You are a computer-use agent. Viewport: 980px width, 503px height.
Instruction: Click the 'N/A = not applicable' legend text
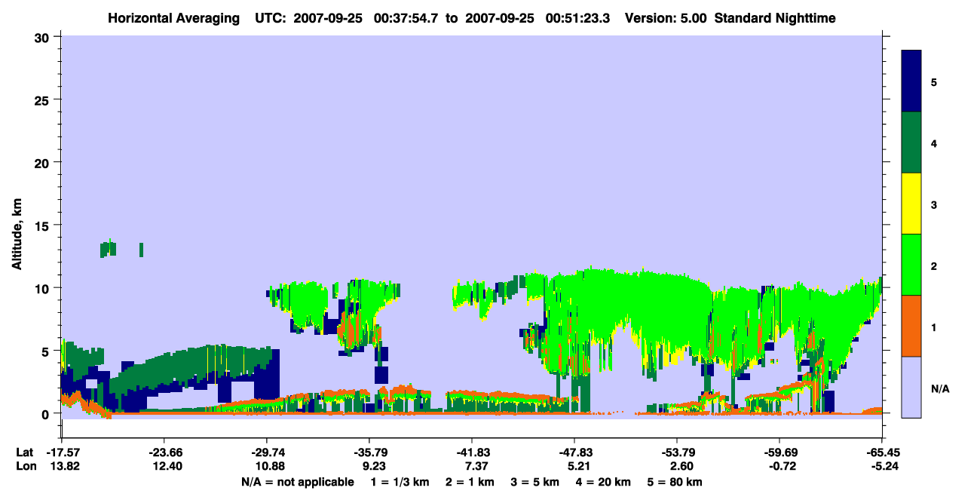tap(297, 482)
